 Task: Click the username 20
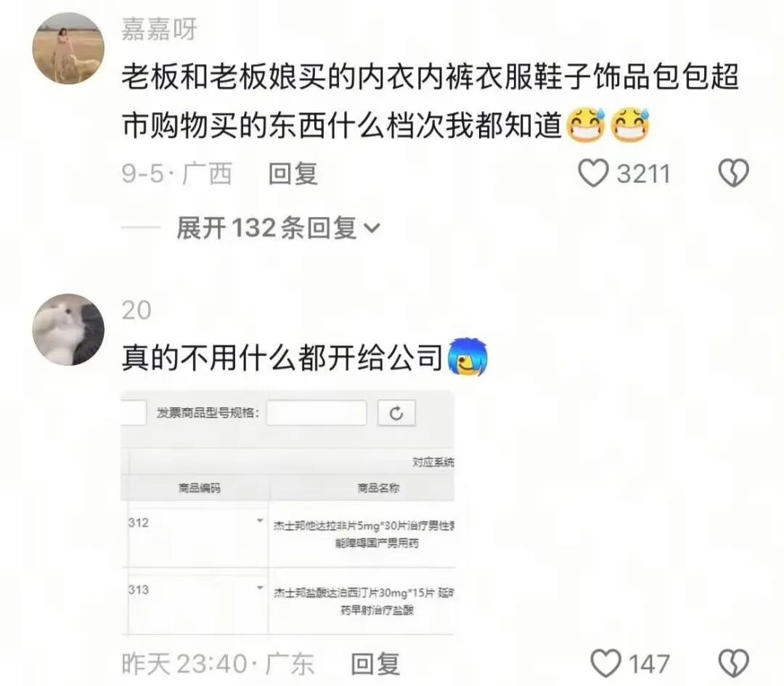pos(136,310)
